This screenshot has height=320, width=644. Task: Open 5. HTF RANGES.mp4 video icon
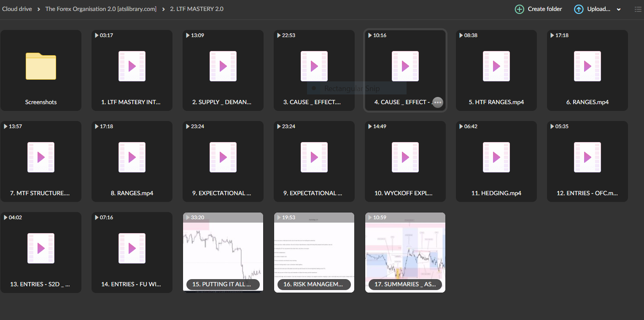point(496,66)
